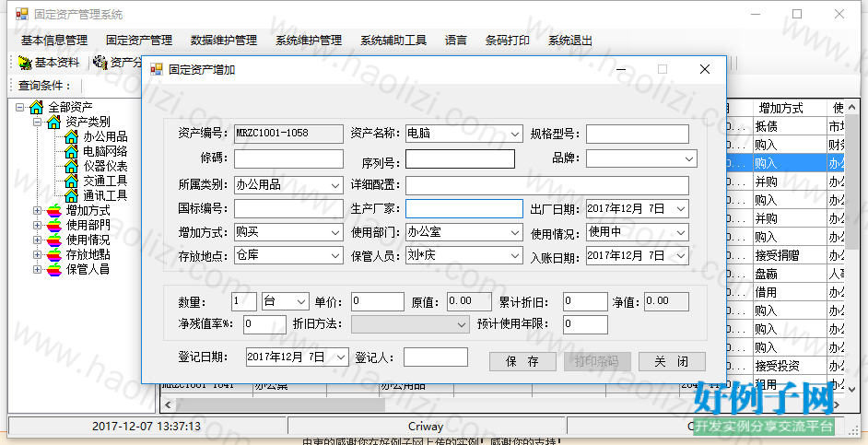Viewport: 868px width, 445px height.
Task: Click the 办公用品 house icon in tree
Action: click(71, 136)
